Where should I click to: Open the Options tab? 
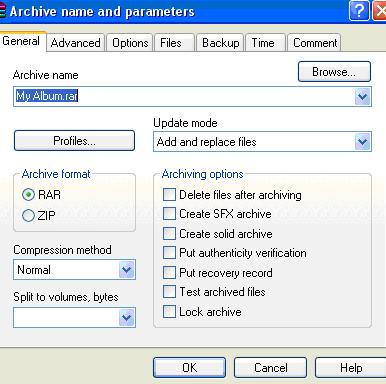[130, 43]
